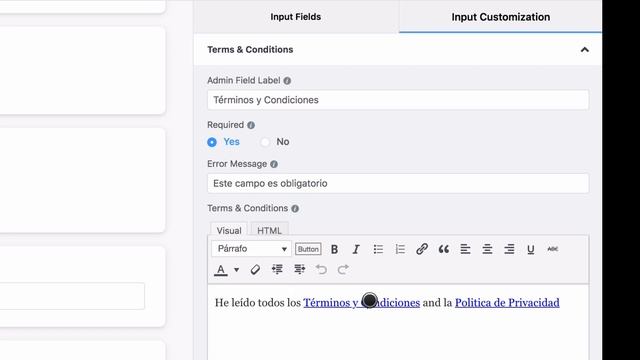Apply strikethrough formatting
The image size is (640, 360).
pyautogui.click(x=553, y=249)
